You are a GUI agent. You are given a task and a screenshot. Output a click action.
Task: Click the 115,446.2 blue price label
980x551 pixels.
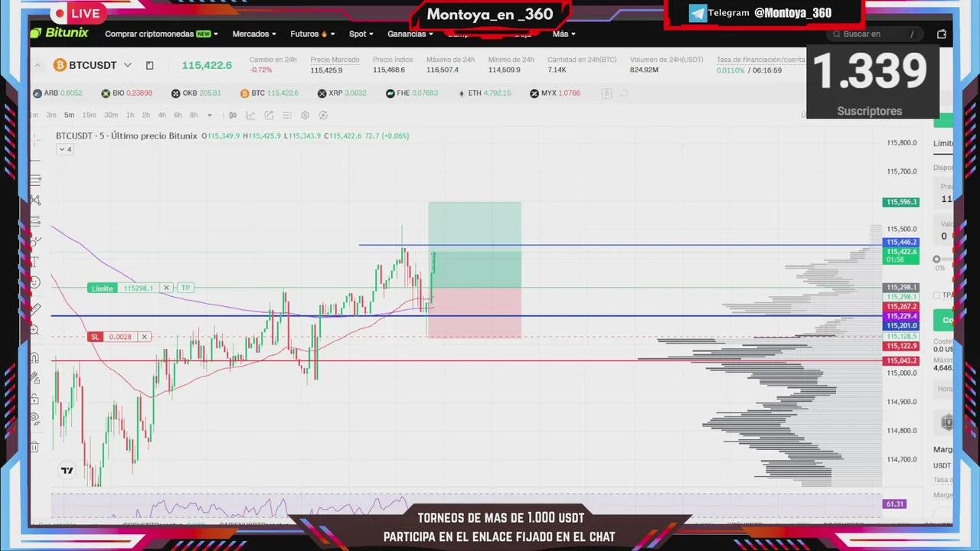pos(901,242)
